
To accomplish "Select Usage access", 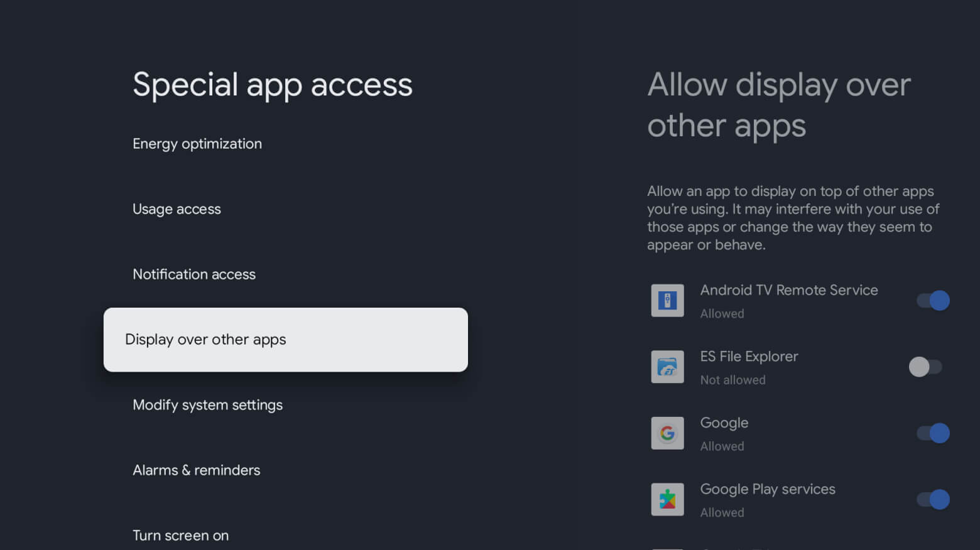I will click(177, 209).
